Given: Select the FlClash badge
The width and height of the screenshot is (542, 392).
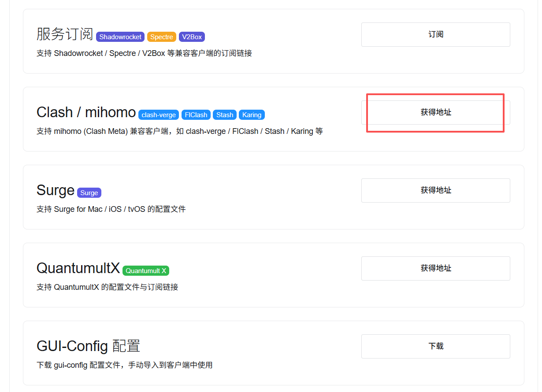Looking at the screenshot, I should tap(196, 115).
